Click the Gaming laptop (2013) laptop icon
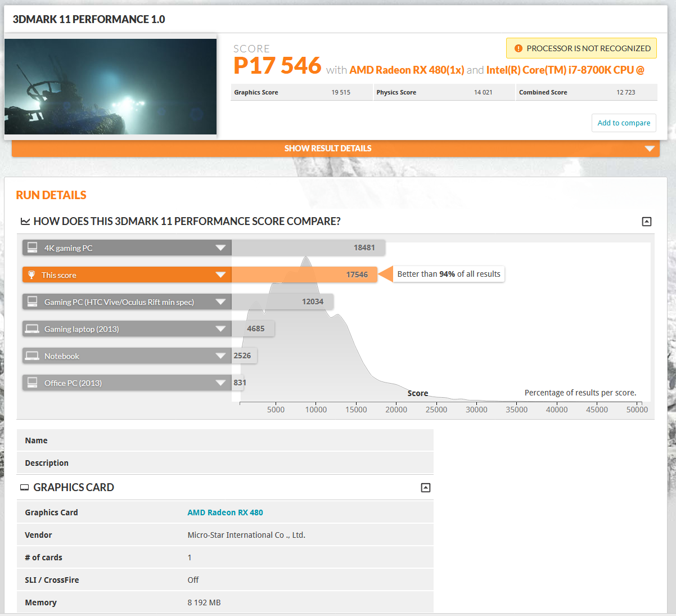Image resolution: width=676 pixels, height=616 pixels. pyautogui.click(x=33, y=329)
